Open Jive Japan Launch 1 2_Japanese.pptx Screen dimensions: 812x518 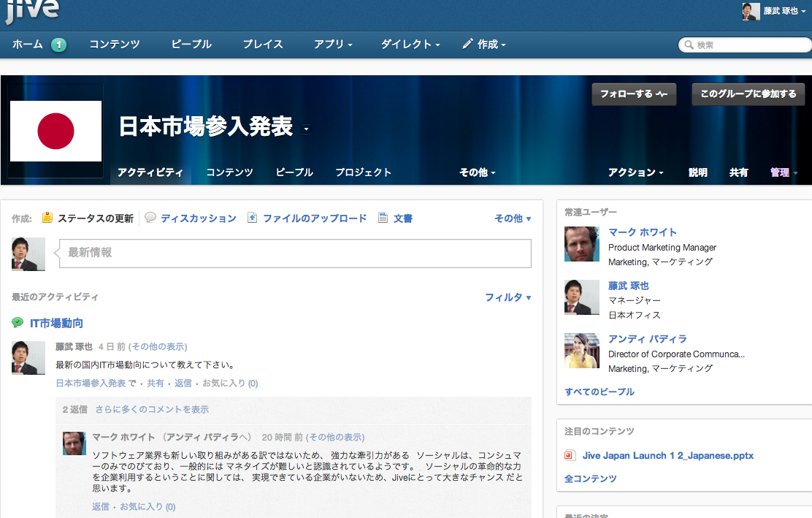pos(667,455)
